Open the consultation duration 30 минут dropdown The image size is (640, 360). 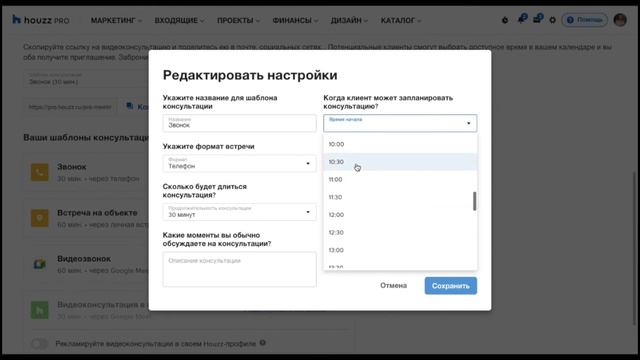tap(239, 212)
